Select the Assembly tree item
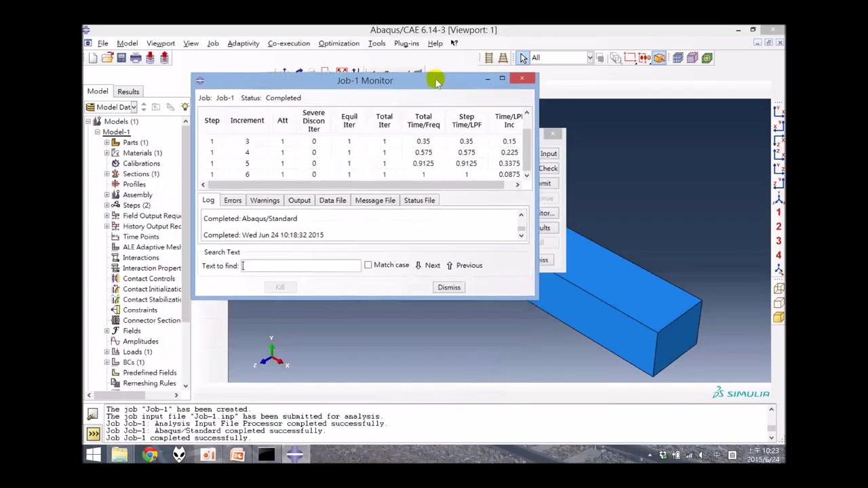This screenshot has width=868, height=488. click(138, 195)
